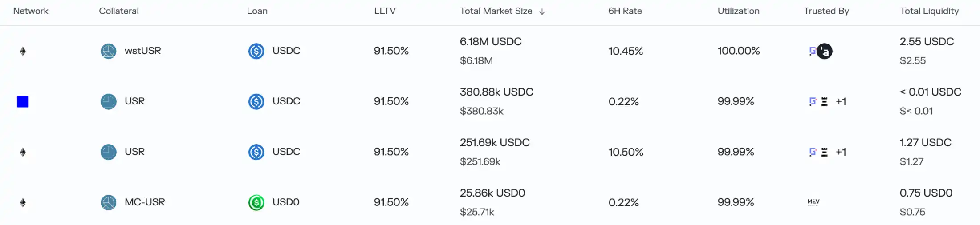Click the wstUSR collateral token icon
980x225 pixels.
pos(108,51)
